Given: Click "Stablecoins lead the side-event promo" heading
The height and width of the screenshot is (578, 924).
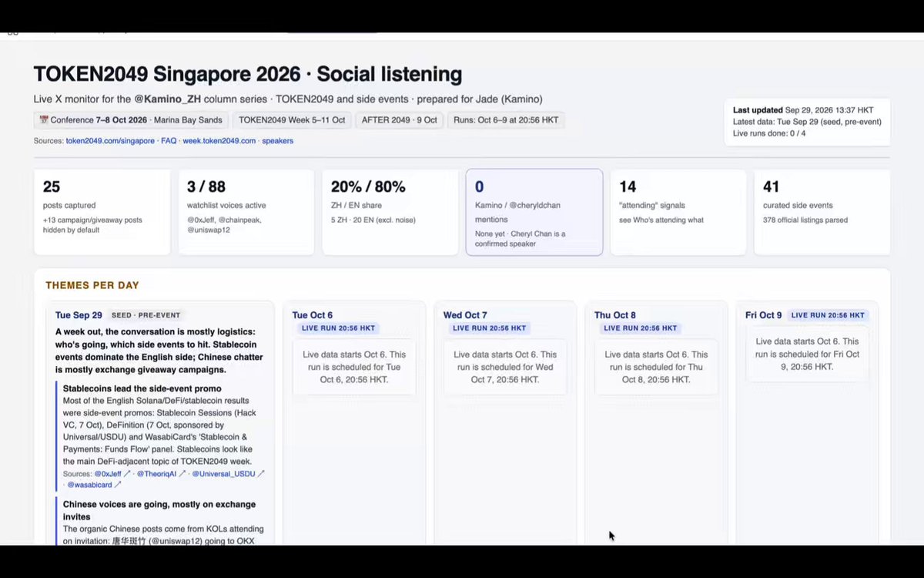Looking at the screenshot, I should pos(142,388).
